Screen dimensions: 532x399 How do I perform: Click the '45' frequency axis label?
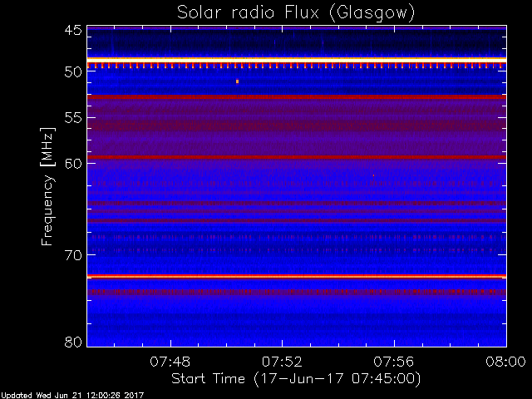[x=73, y=30]
